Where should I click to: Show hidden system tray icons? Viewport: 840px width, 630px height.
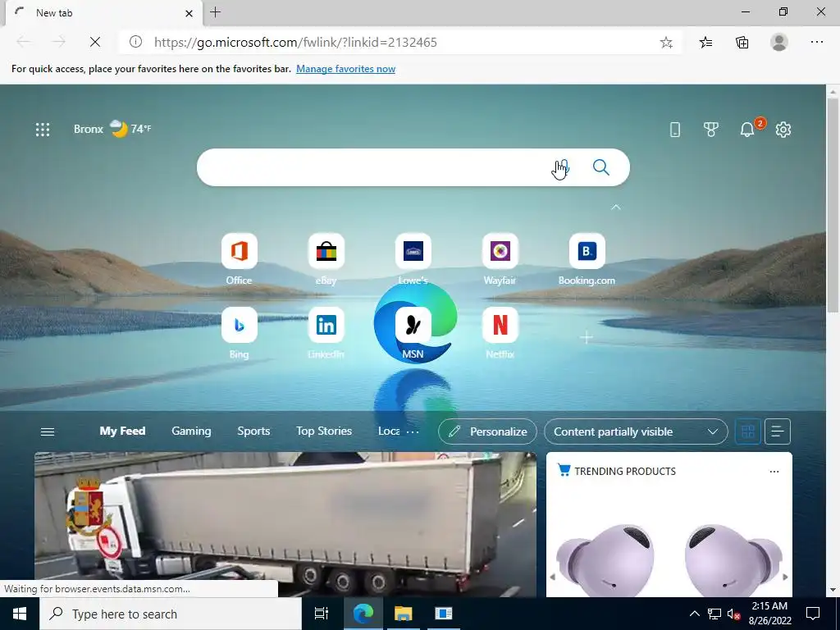click(x=694, y=614)
